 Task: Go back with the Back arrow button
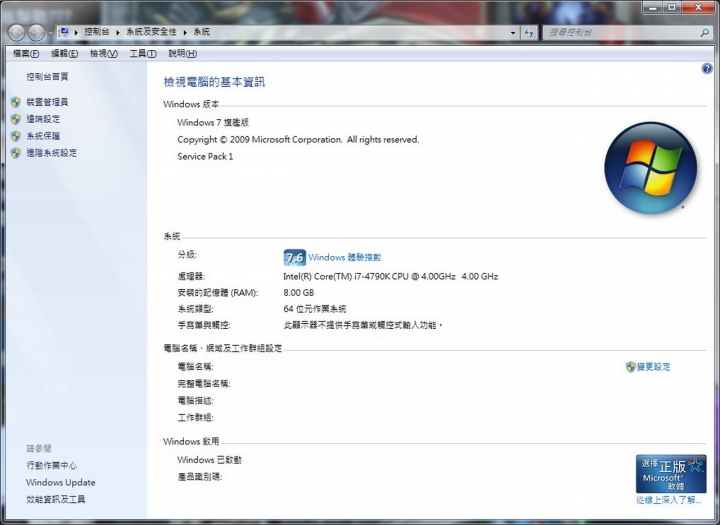click(x=17, y=33)
